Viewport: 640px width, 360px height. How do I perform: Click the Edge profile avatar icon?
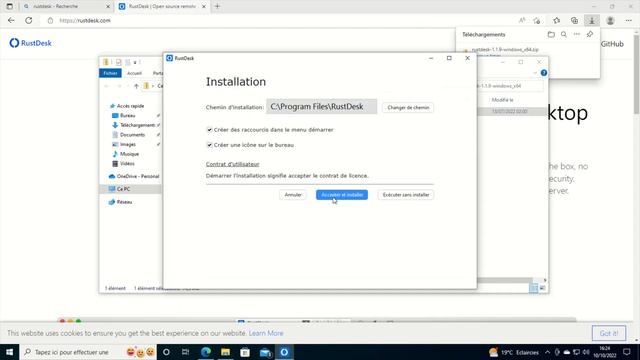pos(610,20)
